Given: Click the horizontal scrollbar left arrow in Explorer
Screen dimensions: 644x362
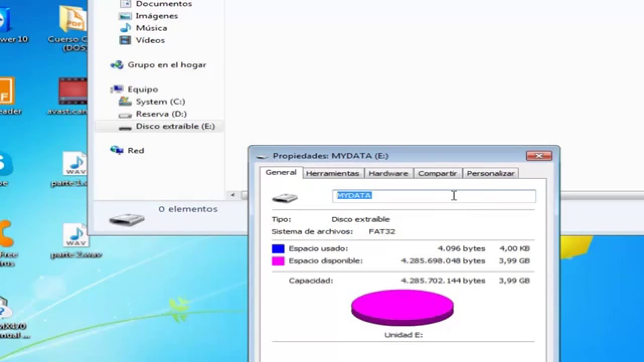Looking at the screenshot, I should (x=233, y=195).
